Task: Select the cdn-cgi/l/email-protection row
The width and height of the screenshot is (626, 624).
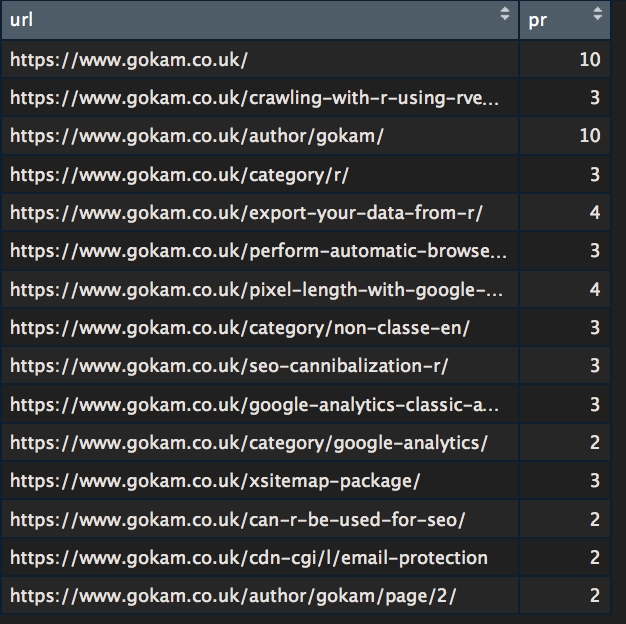Action: click(248, 558)
